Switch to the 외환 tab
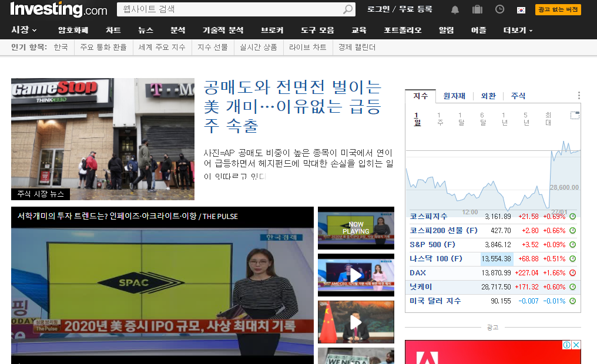The image size is (597, 364). coord(488,96)
